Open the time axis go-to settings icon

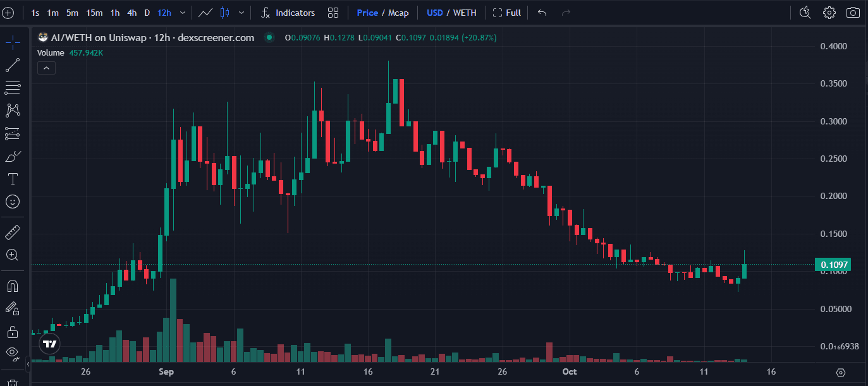(841, 372)
